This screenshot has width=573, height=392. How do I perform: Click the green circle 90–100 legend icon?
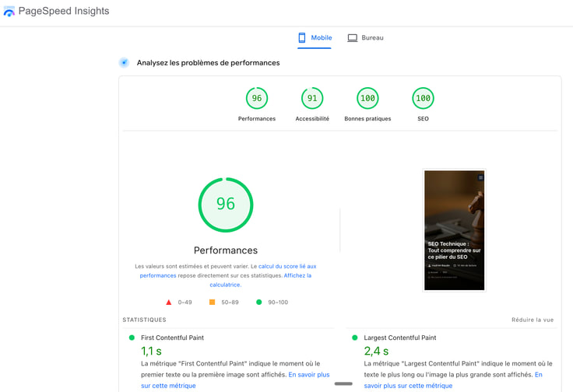[258, 302]
